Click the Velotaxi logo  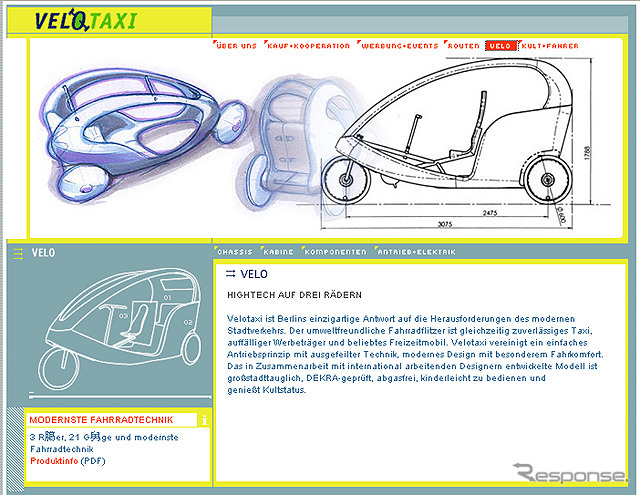click(86, 20)
